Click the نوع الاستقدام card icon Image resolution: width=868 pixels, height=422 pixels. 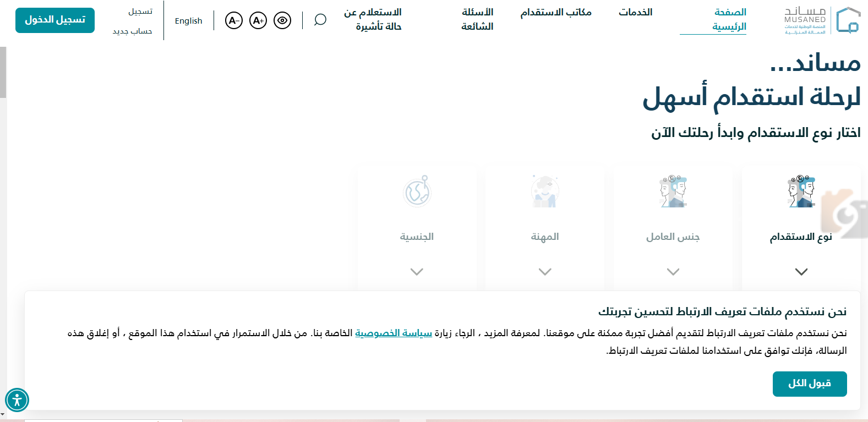click(801, 191)
